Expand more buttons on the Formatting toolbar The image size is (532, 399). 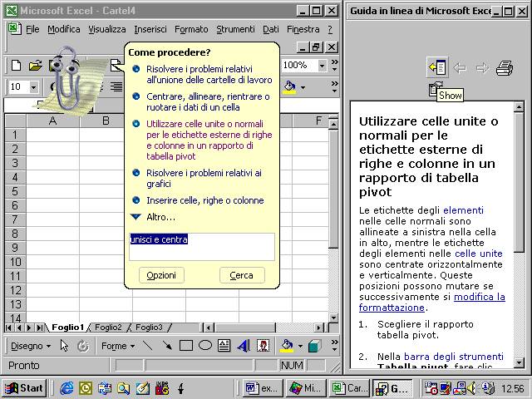334,86
